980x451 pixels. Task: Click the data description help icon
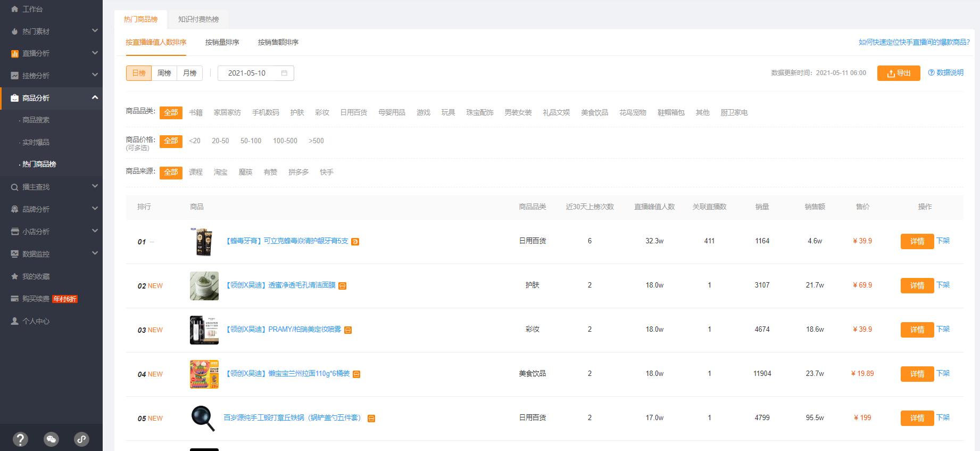tap(931, 73)
